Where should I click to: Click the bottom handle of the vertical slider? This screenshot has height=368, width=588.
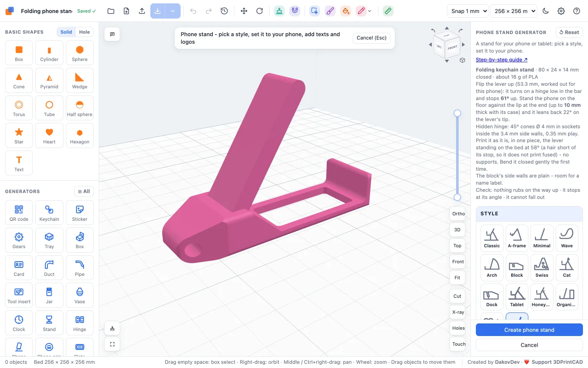[x=457, y=197]
